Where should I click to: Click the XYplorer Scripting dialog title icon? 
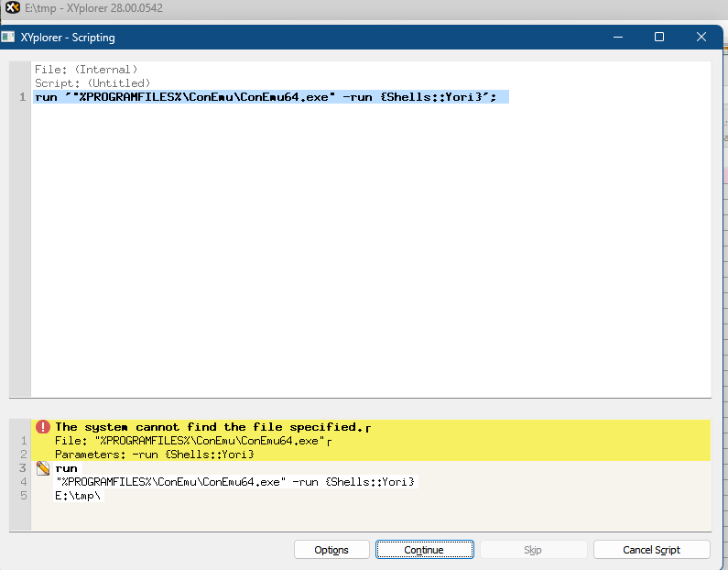8,38
